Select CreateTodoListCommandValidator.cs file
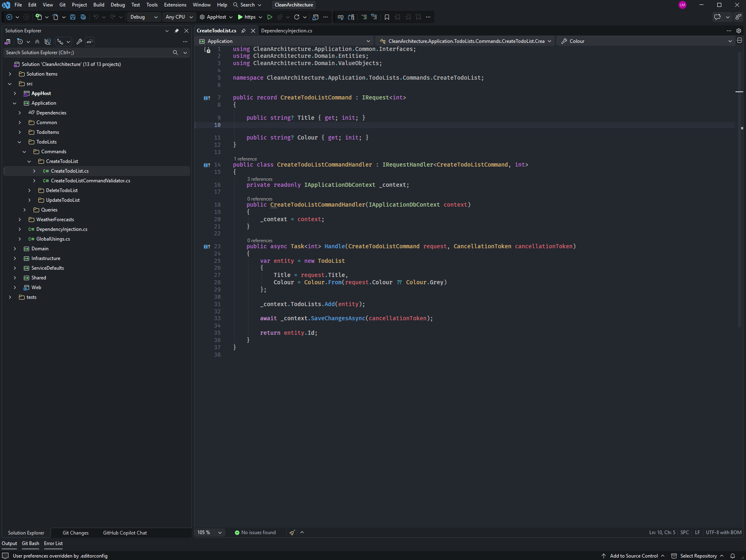The width and height of the screenshot is (746, 560). click(x=91, y=181)
